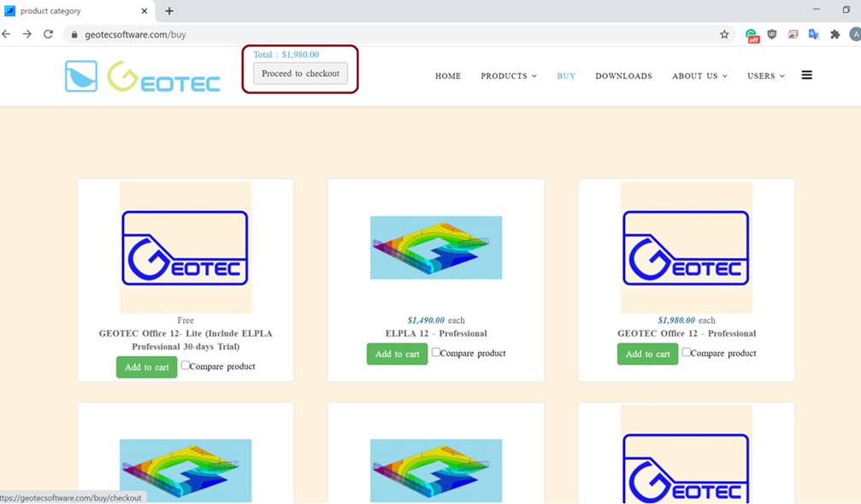This screenshot has height=504, width=861.
Task: Click the GEOTEC header logo
Action: [163, 76]
